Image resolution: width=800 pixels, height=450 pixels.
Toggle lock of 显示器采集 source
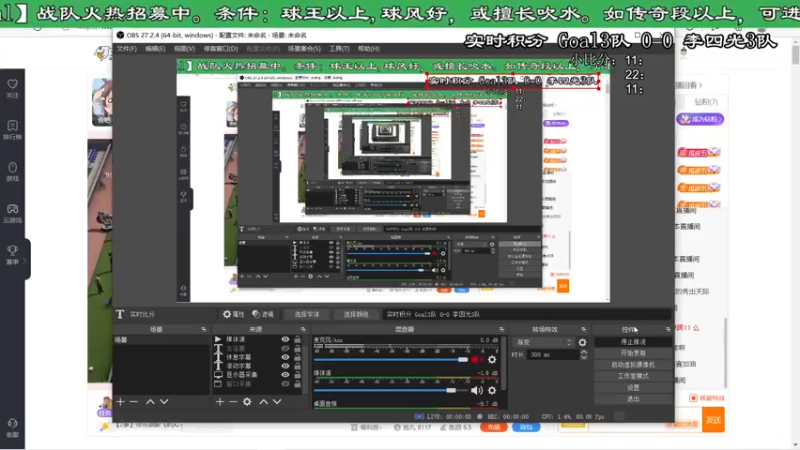(297, 374)
